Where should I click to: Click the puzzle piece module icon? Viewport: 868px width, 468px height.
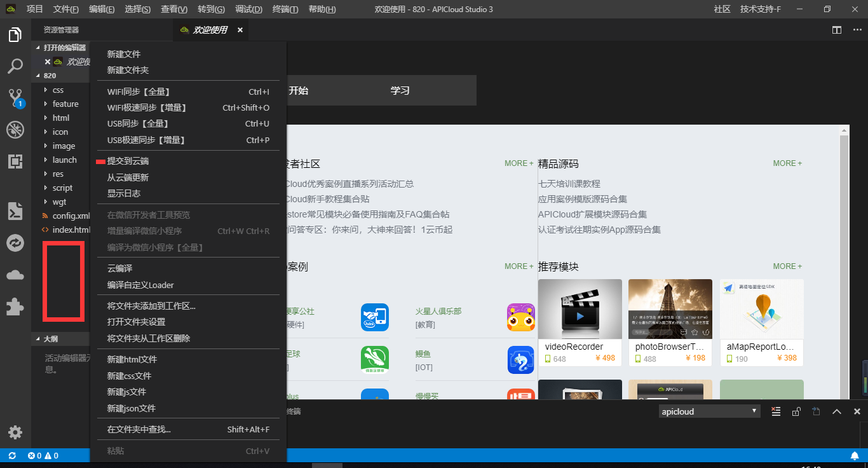coord(15,306)
